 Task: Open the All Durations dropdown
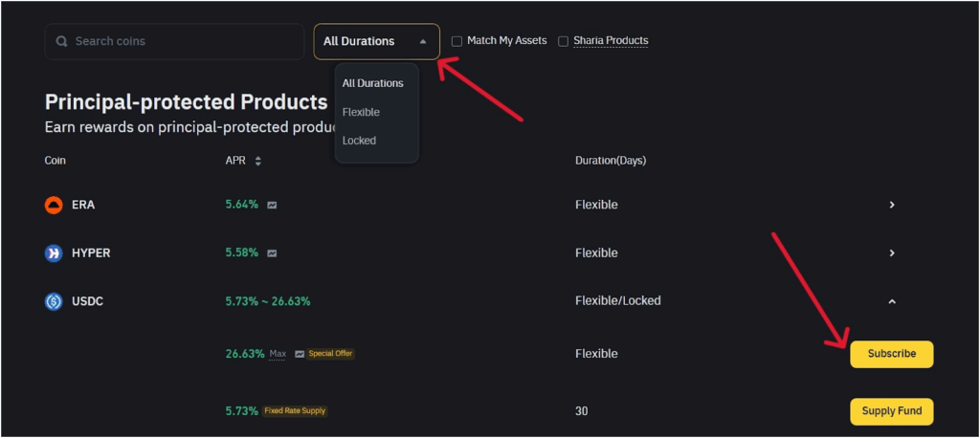pyautogui.click(x=376, y=41)
